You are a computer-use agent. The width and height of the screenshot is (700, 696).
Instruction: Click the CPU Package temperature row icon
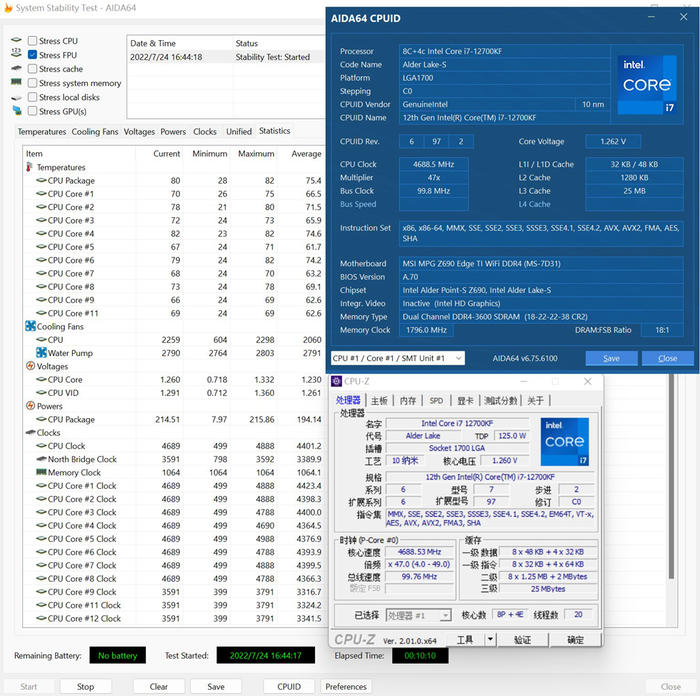pyautogui.click(x=41, y=180)
